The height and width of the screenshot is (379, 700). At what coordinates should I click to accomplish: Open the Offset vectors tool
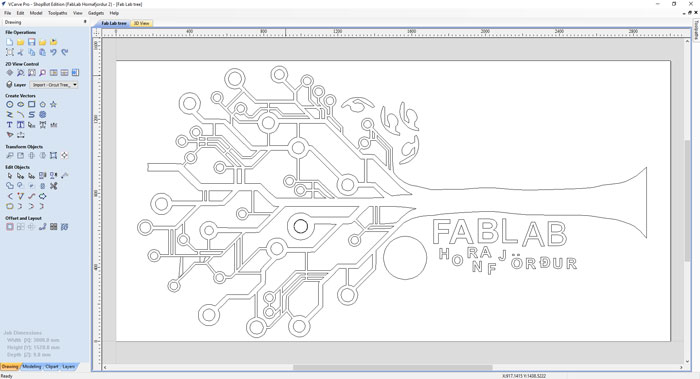10,227
